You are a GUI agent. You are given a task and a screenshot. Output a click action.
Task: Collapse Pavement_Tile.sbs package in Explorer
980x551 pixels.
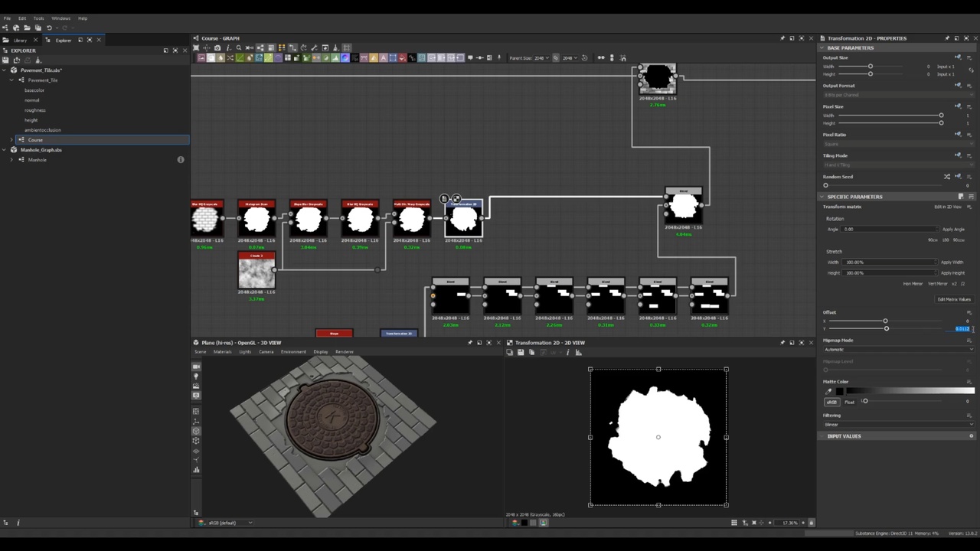[4, 70]
